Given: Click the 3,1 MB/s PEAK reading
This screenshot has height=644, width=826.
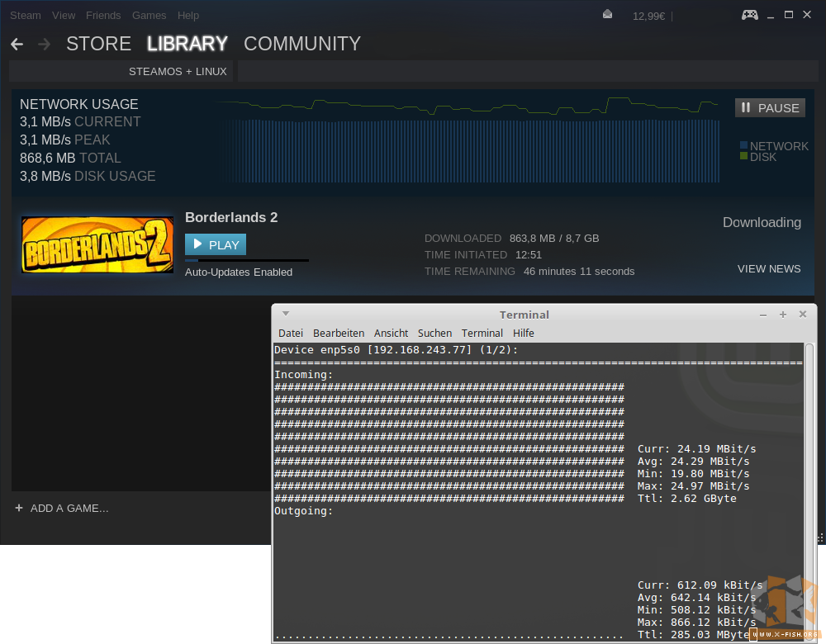Looking at the screenshot, I should click(64, 140).
